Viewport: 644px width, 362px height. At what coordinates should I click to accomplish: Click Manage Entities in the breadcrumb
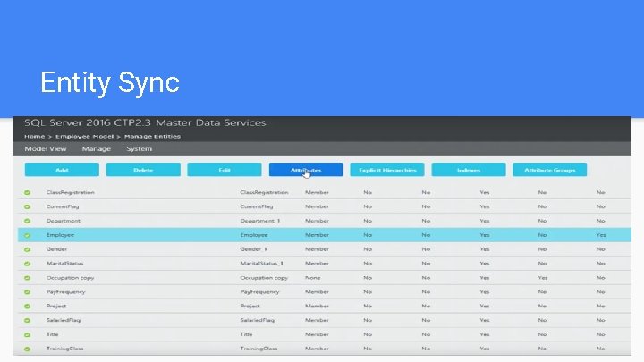[152, 136]
